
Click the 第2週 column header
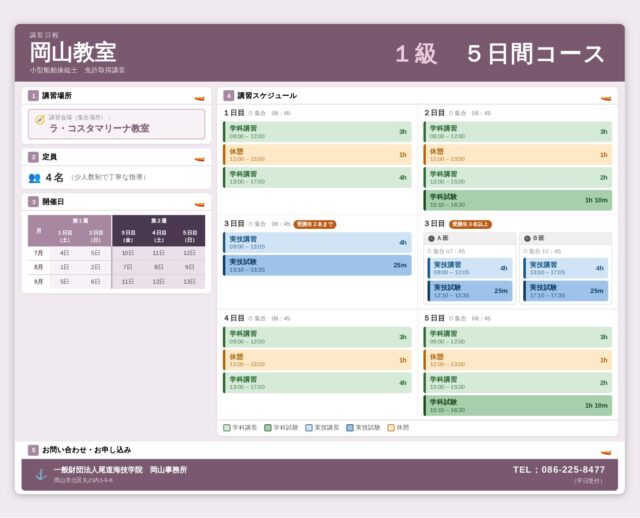point(158,220)
